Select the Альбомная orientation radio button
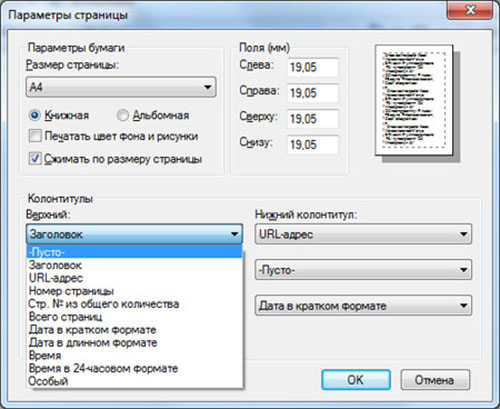Viewport: 500px width, 409px height. [123, 115]
